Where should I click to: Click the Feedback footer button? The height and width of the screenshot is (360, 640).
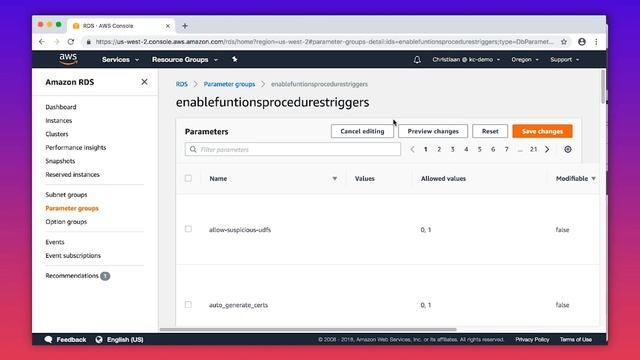click(x=65, y=339)
